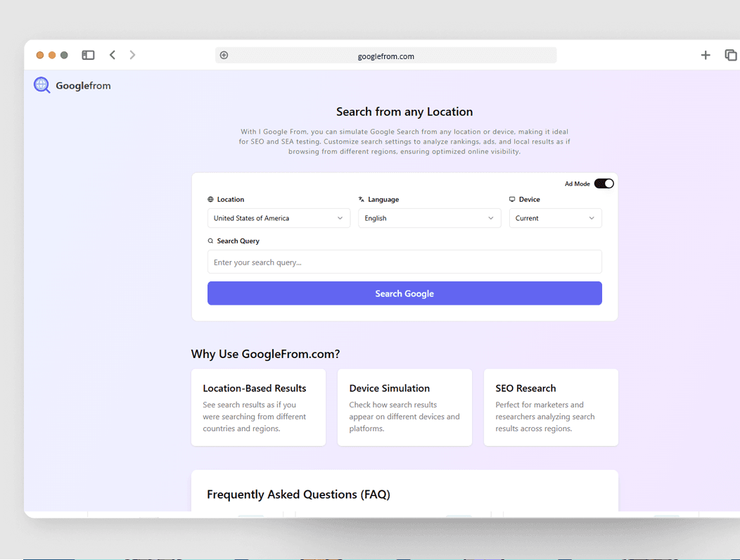Image resolution: width=740 pixels, height=560 pixels.
Task: Focus the search query input field
Action: [x=404, y=262]
